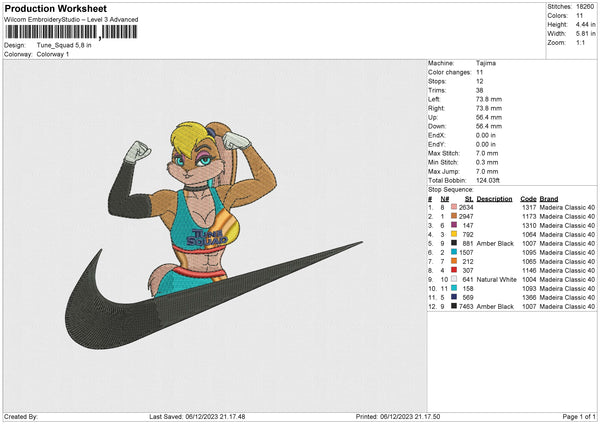Pick the purple swatch in stop 3
The image size is (600, 424).
click(x=454, y=224)
